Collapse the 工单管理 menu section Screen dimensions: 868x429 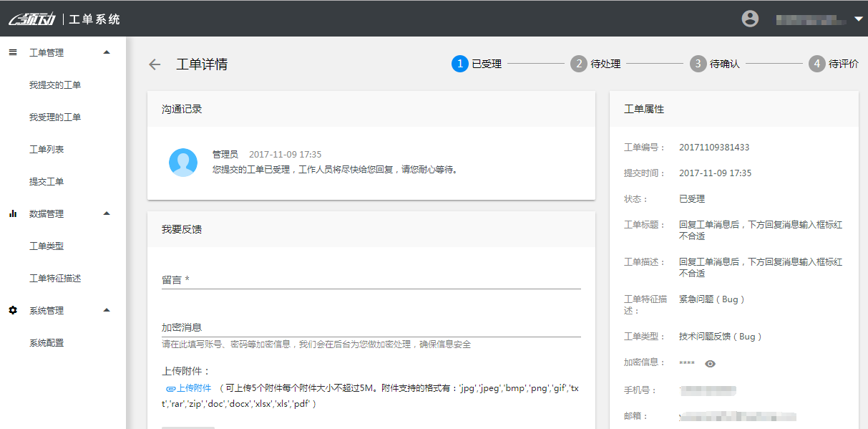tap(107, 52)
